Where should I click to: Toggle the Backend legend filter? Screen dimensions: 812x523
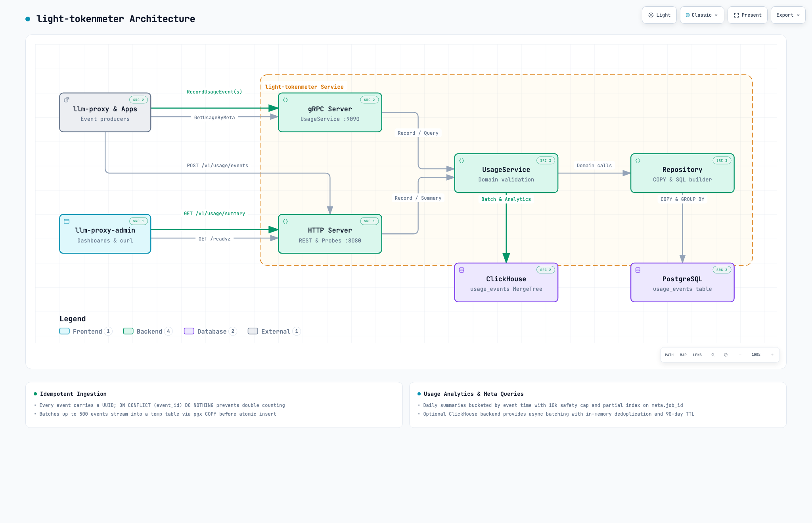(x=147, y=331)
